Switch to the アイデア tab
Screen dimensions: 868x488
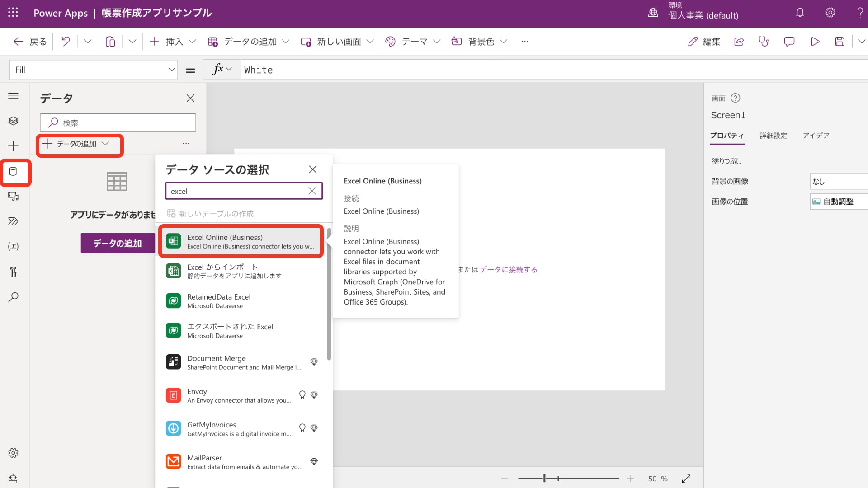pyautogui.click(x=816, y=136)
